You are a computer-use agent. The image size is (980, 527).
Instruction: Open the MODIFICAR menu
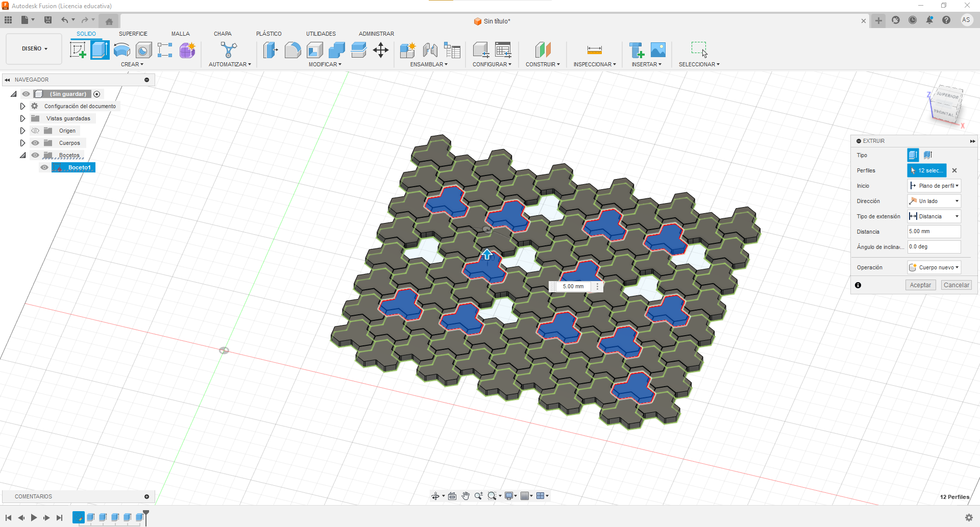[x=325, y=64]
